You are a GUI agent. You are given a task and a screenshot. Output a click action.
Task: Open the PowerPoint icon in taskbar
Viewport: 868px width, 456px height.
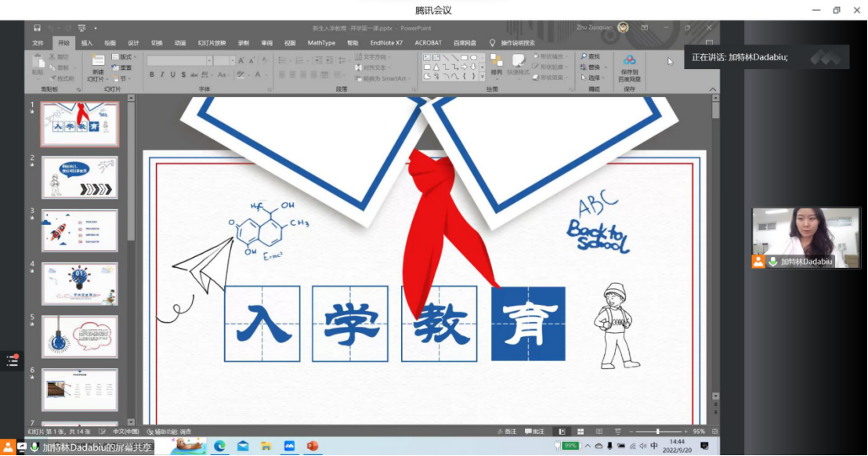(x=312, y=446)
